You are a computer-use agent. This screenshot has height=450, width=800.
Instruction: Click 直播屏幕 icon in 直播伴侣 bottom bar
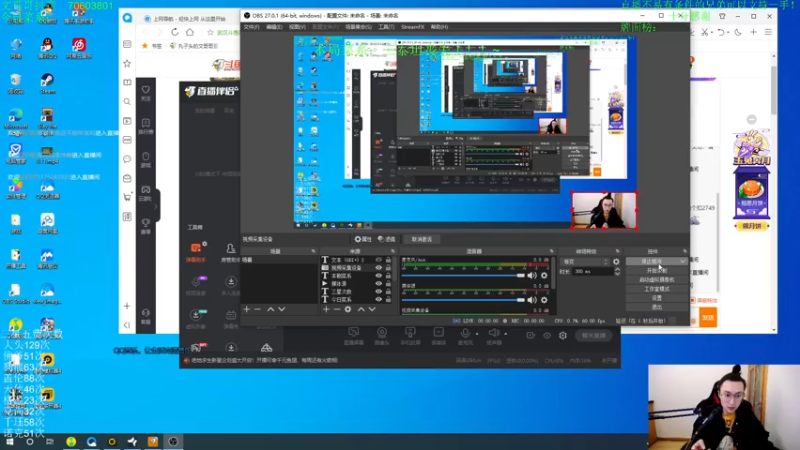[x=354, y=336]
